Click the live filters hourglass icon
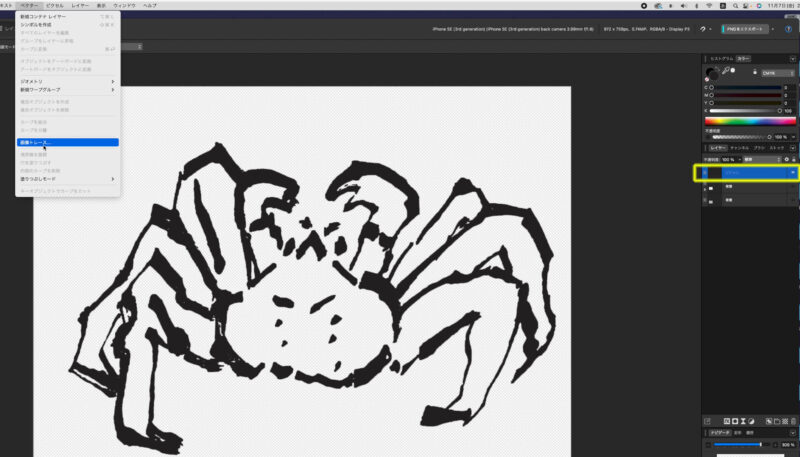The image size is (800, 457). coord(743,421)
